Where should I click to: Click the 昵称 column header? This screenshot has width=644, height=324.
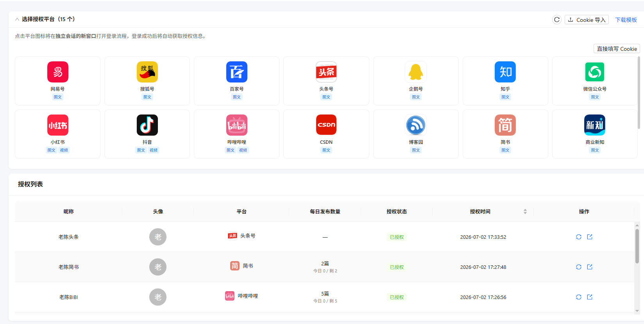click(68, 211)
